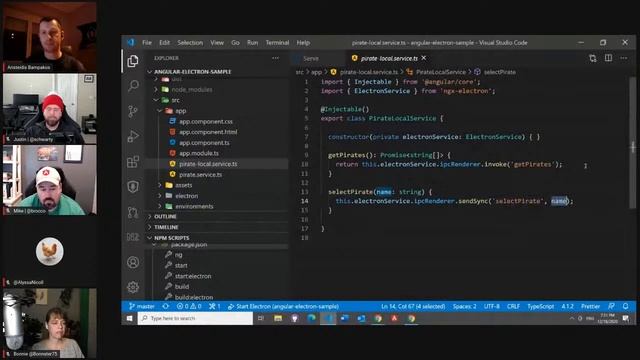This screenshot has width=640, height=360.
Task: Open the Run menu
Action: click(x=253, y=42)
